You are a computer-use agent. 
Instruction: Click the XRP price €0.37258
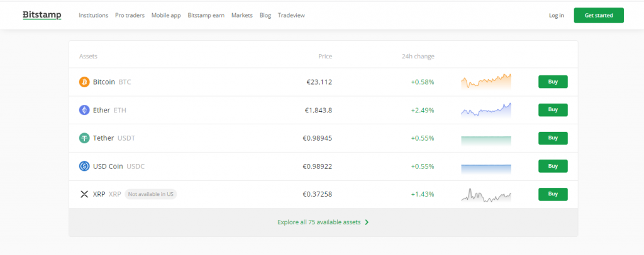point(317,194)
